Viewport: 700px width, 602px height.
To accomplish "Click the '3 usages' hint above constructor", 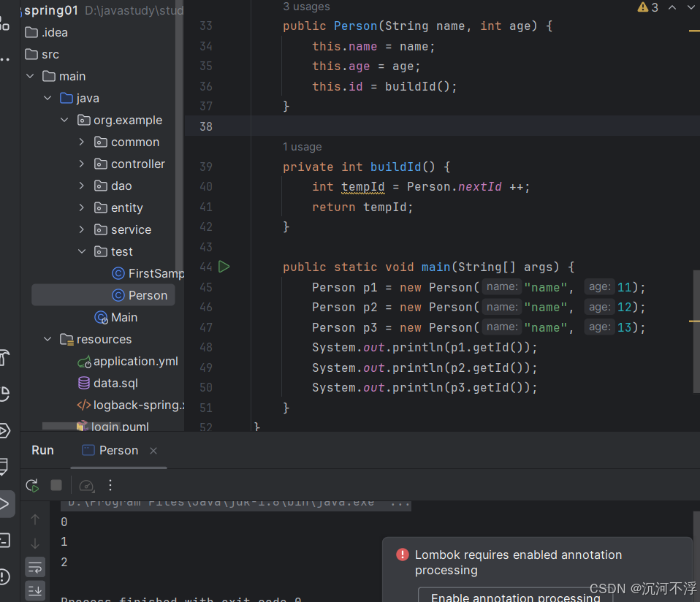I will pos(307,7).
